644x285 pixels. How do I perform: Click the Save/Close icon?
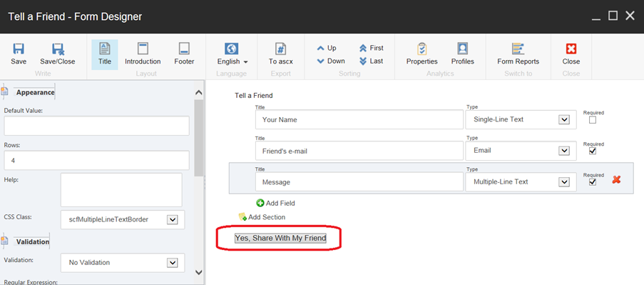58,49
